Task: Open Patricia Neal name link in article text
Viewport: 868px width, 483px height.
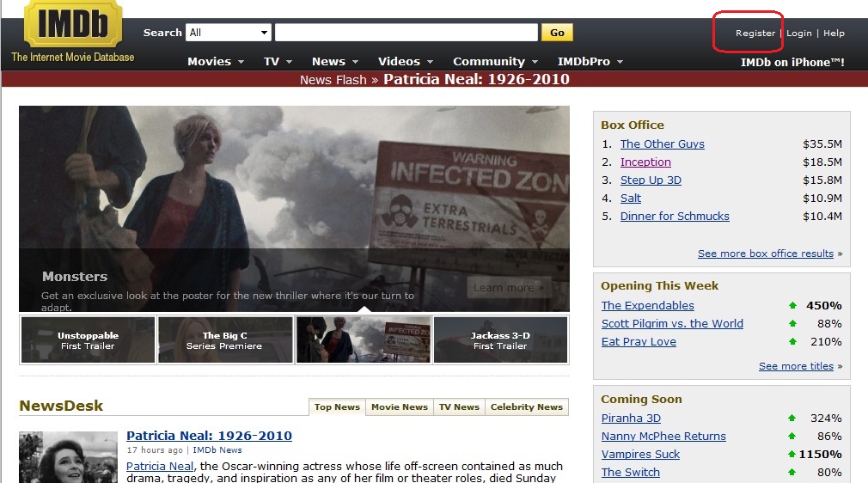Action: (160, 467)
